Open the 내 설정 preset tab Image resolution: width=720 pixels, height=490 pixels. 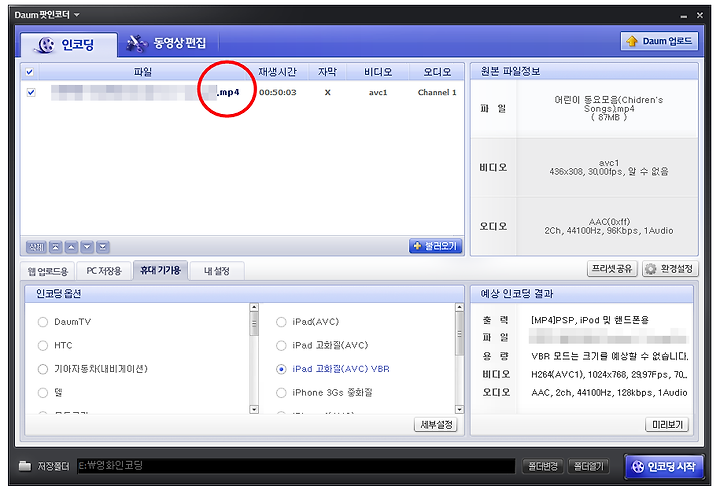(216, 271)
